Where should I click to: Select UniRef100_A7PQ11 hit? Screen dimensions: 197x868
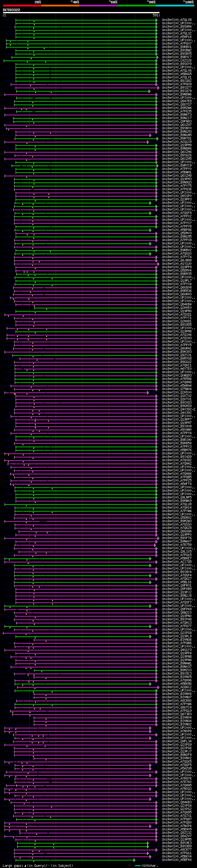pyautogui.click(x=177, y=853)
